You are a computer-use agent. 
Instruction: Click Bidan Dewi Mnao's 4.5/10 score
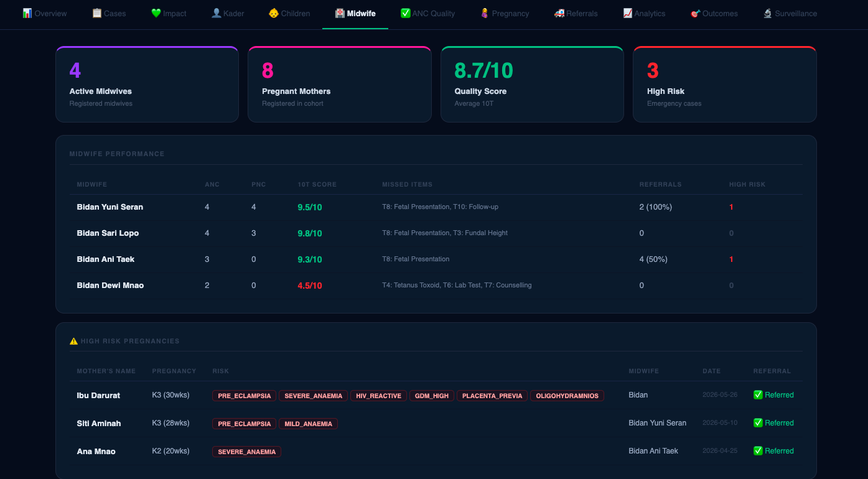(310, 286)
